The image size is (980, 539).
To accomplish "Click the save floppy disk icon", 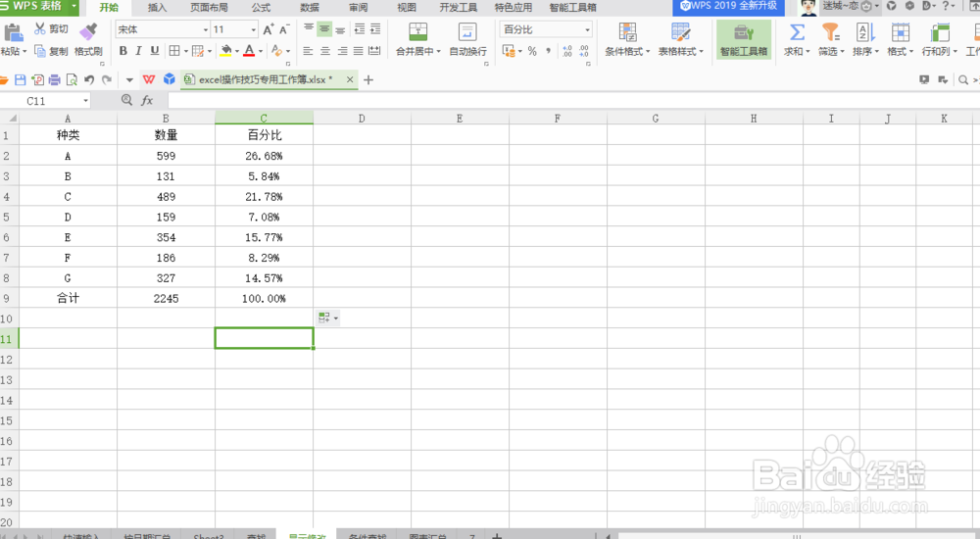I will point(20,79).
